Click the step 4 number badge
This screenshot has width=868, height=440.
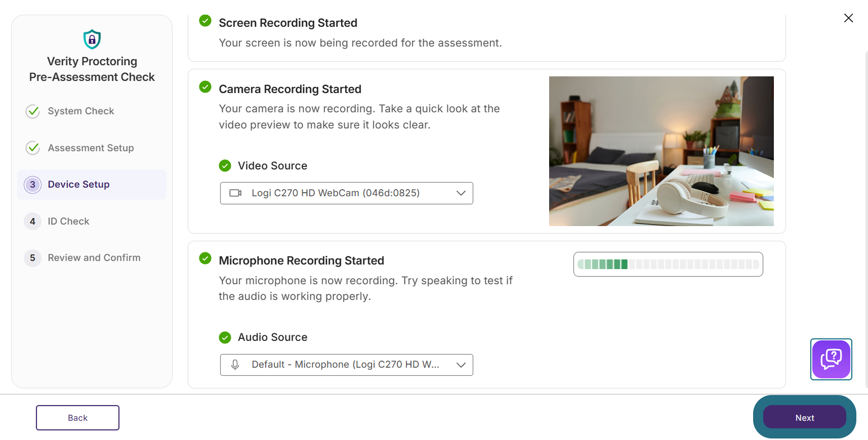tap(32, 222)
